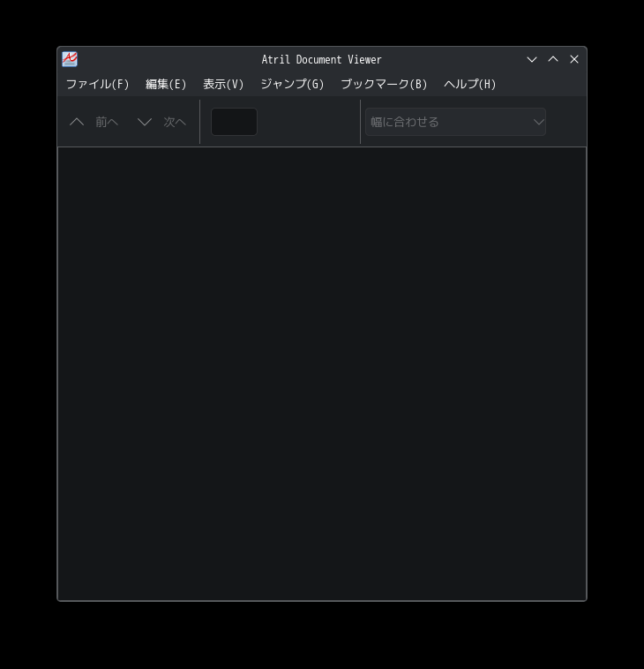Close the Atril Document Viewer window
644x669 pixels.
tap(574, 59)
